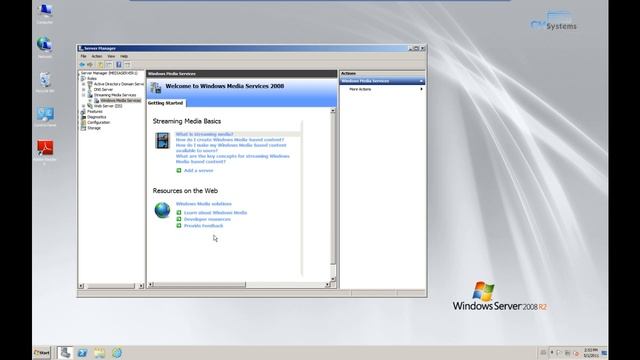Click the globe icon under Resources on the Web
Viewport: 640px width, 360px height.
click(x=162, y=210)
